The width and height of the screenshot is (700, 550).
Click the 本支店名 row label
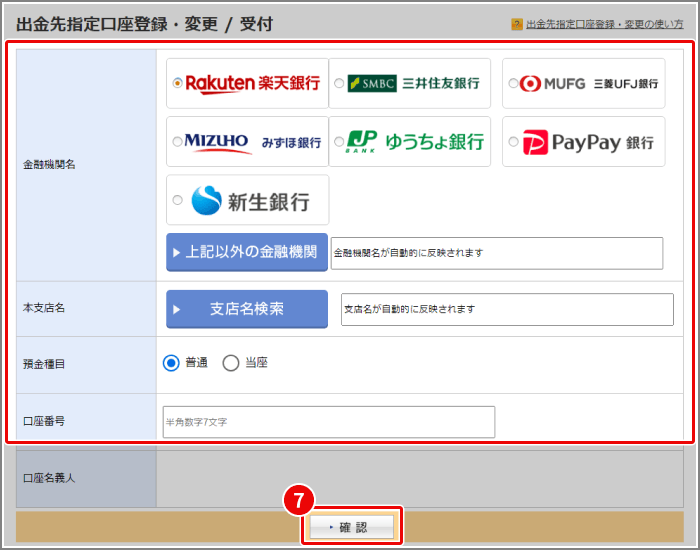pos(44,308)
